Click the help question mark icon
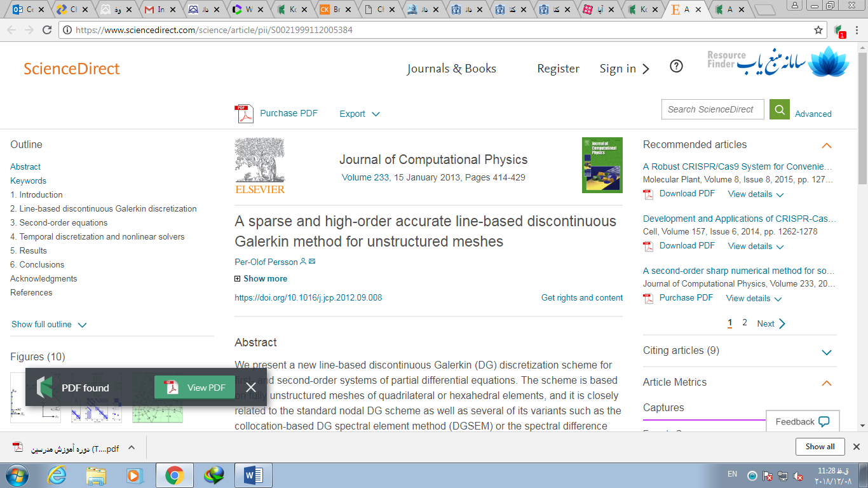 coord(676,67)
